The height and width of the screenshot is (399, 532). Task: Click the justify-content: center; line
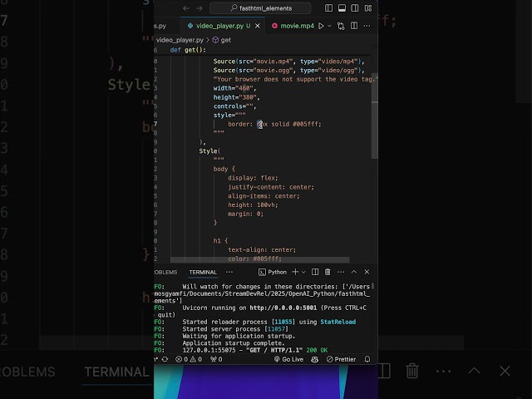point(271,187)
